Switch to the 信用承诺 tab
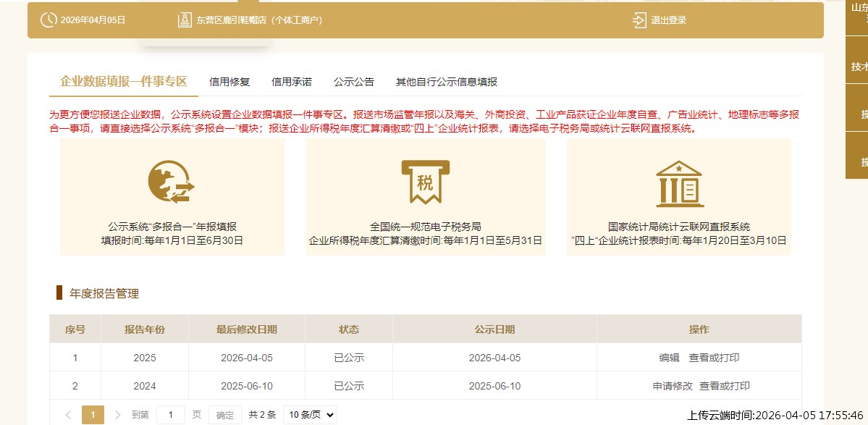Image resolution: width=868 pixels, height=425 pixels. 292,82
